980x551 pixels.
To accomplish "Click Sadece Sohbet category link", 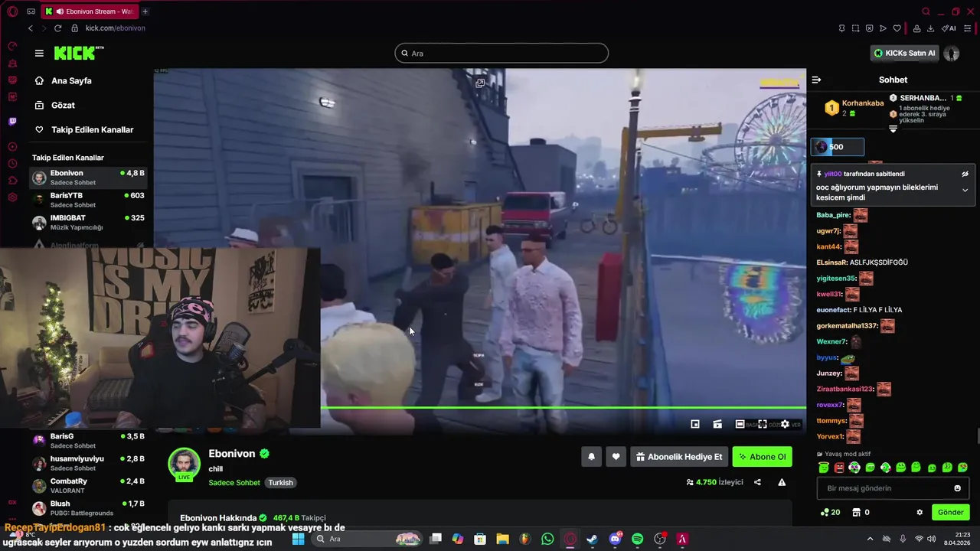I will point(234,483).
